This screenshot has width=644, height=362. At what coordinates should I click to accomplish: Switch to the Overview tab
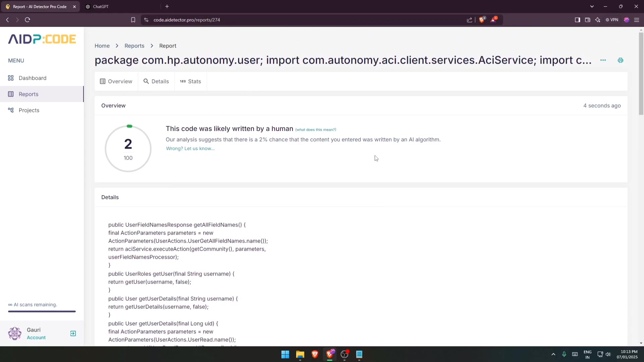click(116, 81)
